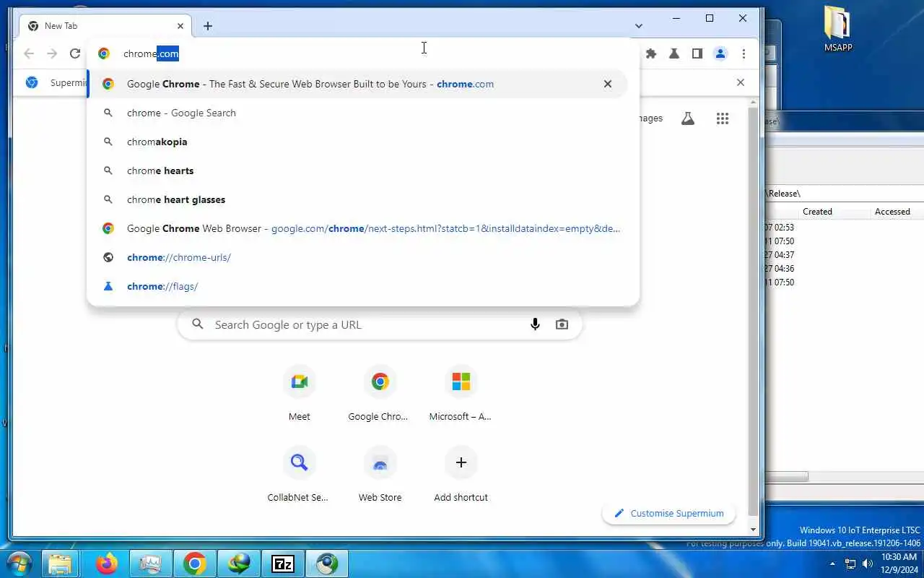Remove the chrome.com suggestion
This screenshot has height=578, width=924.
(x=608, y=84)
